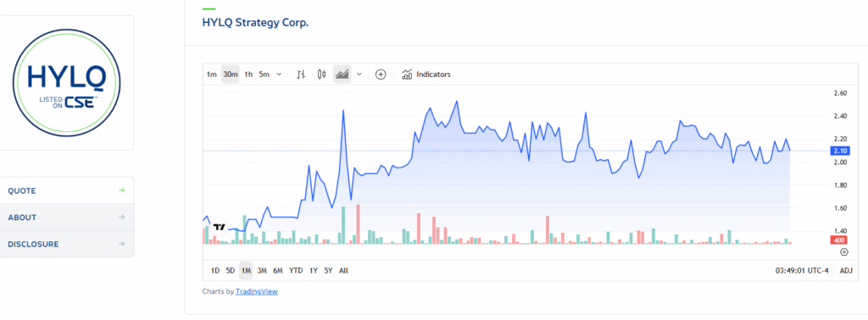Click the 1.80 price axis label
The height and width of the screenshot is (320, 868).
(840, 185)
